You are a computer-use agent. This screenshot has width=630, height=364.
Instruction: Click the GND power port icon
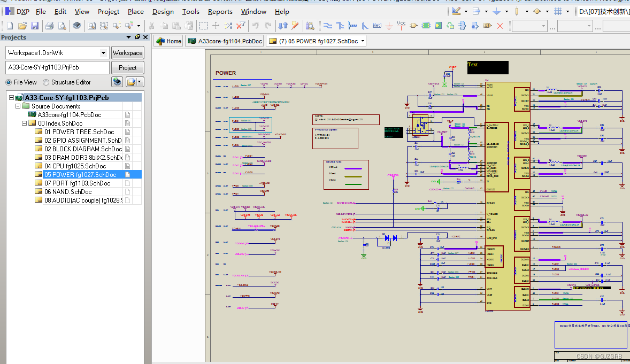coord(389,26)
